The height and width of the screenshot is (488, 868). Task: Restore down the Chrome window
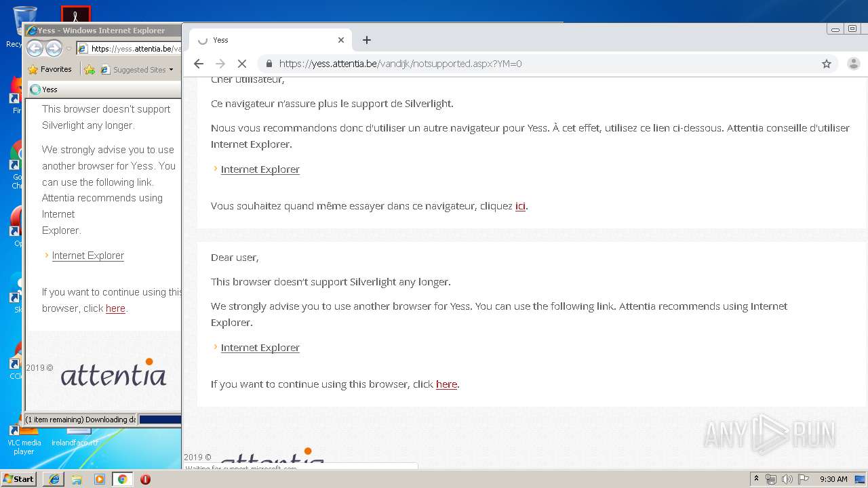click(852, 29)
